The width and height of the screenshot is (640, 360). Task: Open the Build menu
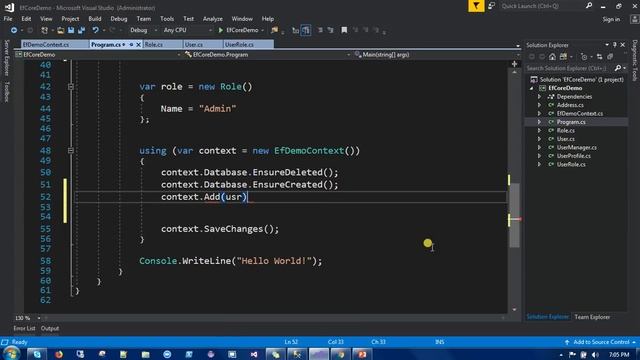95,19
